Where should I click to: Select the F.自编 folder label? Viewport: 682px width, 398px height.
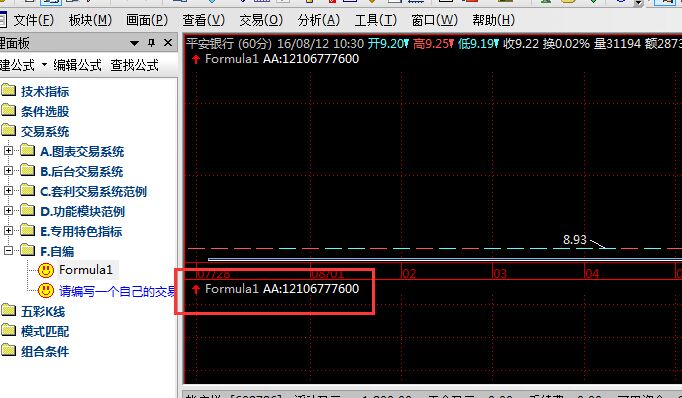tap(57, 251)
